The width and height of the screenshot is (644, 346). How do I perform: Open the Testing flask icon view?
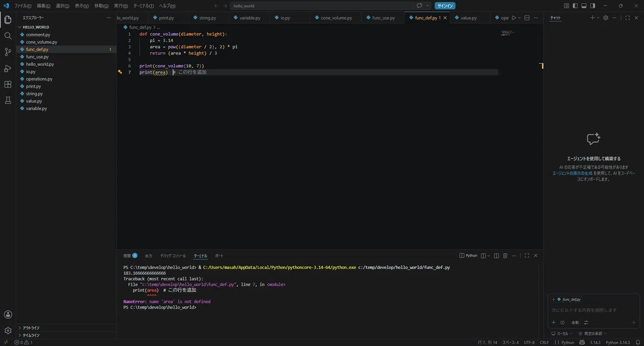point(8,100)
